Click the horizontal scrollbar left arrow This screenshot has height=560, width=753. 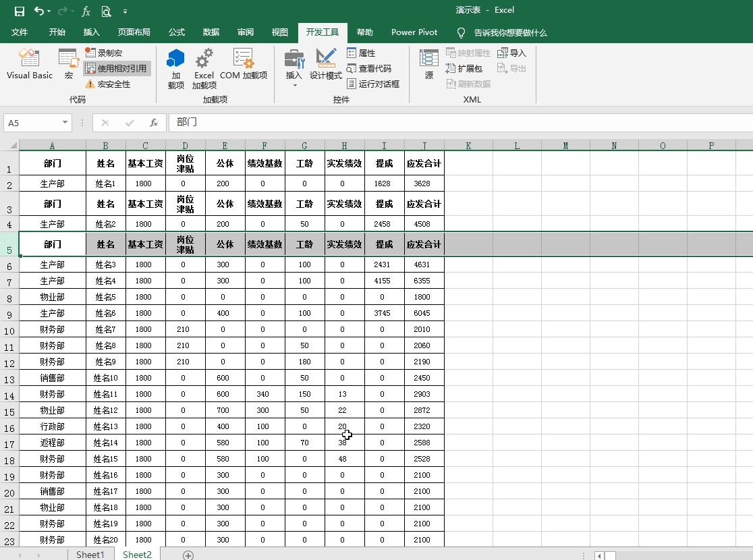click(x=599, y=555)
